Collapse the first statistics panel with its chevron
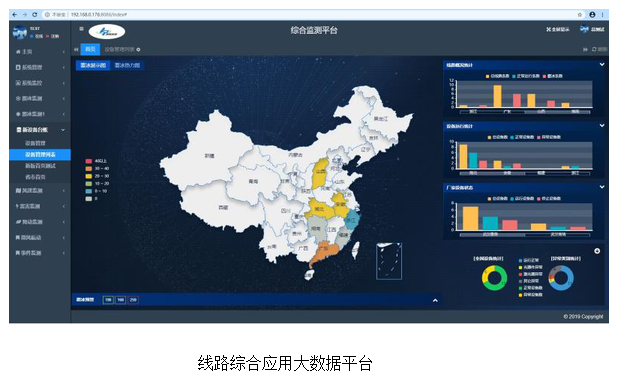 [x=602, y=64]
